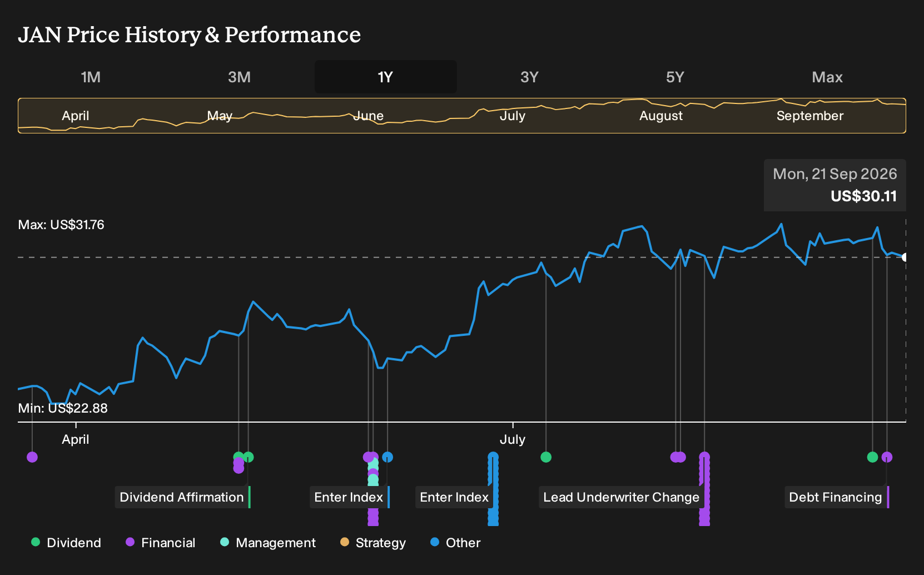The width and height of the screenshot is (924, 575).
Task: Show Max price history range
Action: click(827, 77)
